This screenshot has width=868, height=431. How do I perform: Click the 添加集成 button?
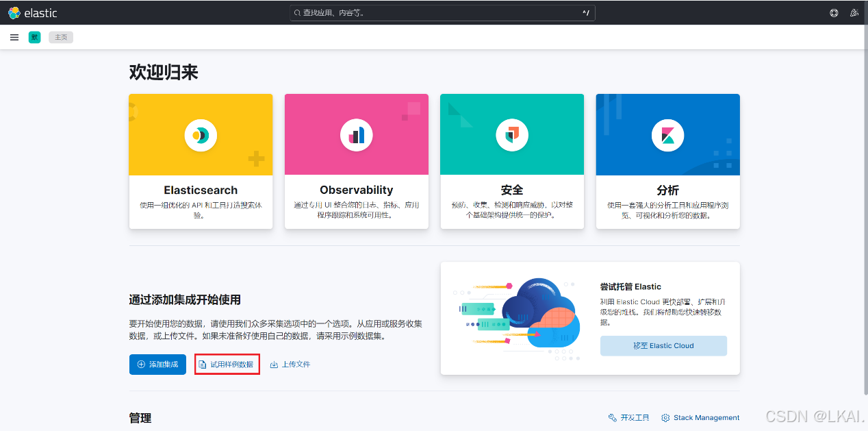pyautogui.click(x=157, y=365)
